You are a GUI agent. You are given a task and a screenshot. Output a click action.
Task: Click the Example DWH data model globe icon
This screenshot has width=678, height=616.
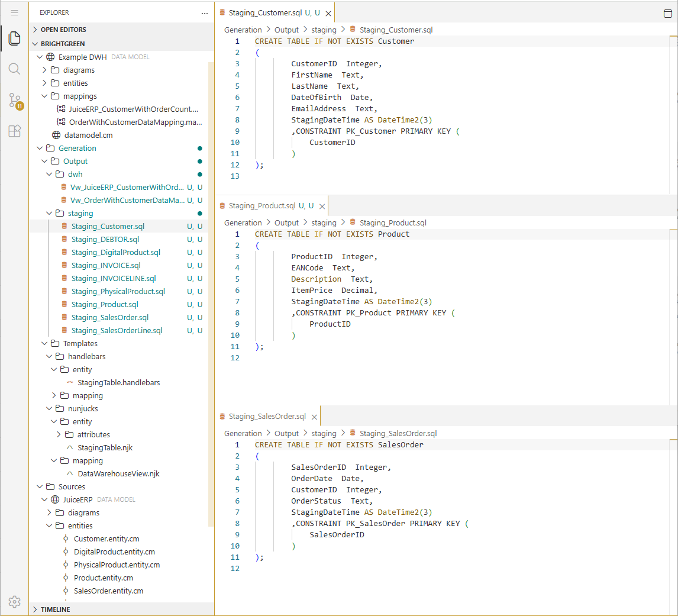coord(51,57)
